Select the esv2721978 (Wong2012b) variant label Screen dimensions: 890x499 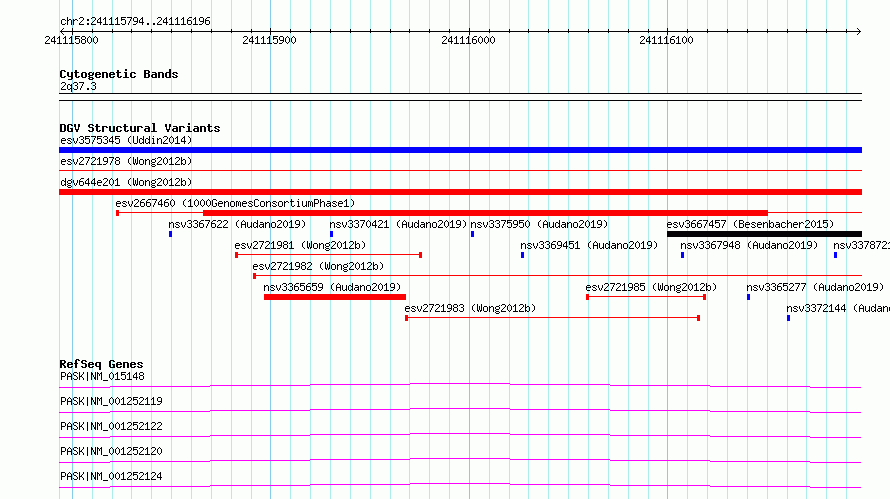126,161
